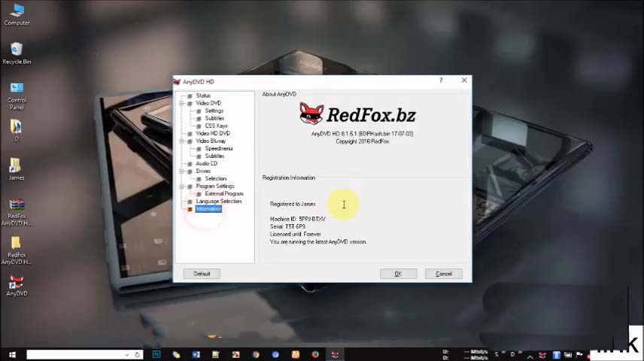Select Video HD DVD in the tree
The width and height of the screenshot is (644, 361).
pyautogui.click(x=213, y=133)
